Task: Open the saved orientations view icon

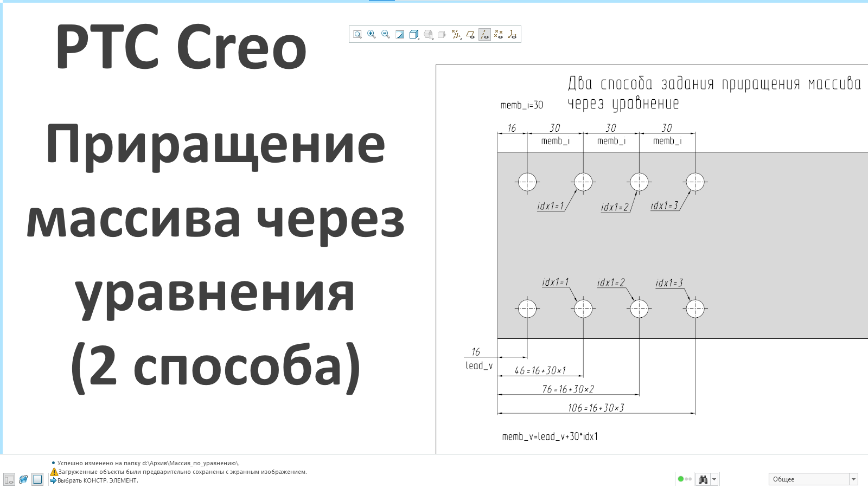Action: pos(428,34)
